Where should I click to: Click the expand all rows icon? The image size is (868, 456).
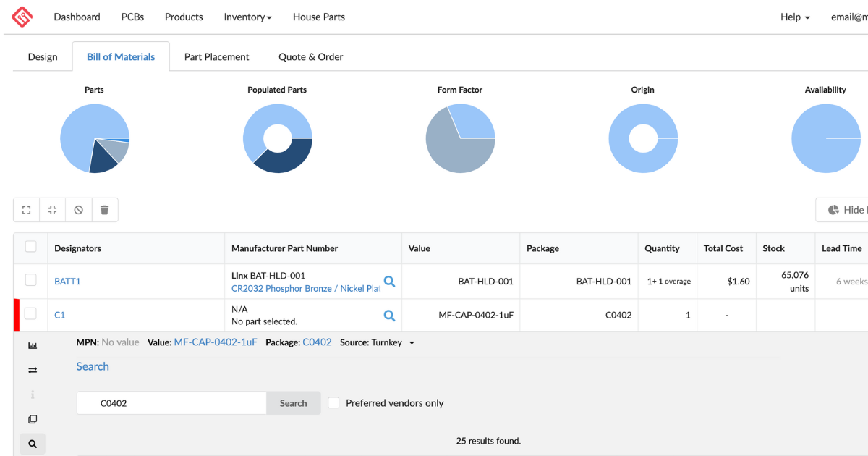[x=27, y=210]
